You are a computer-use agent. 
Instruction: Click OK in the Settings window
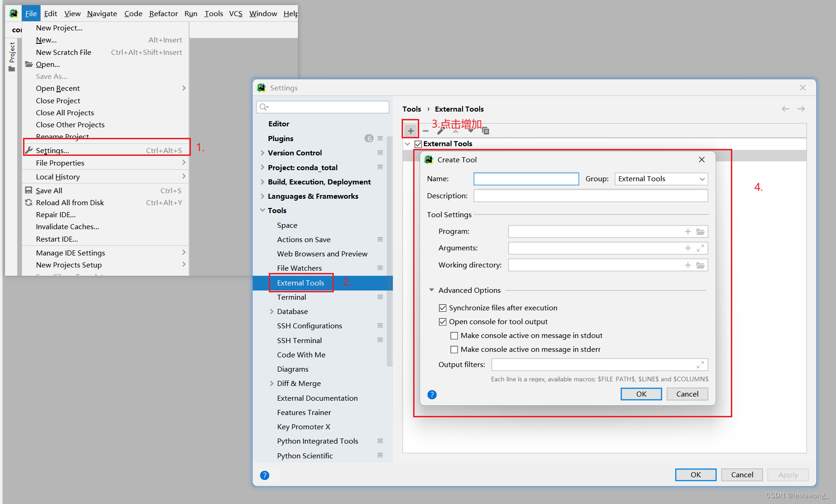tap(696, 474)
